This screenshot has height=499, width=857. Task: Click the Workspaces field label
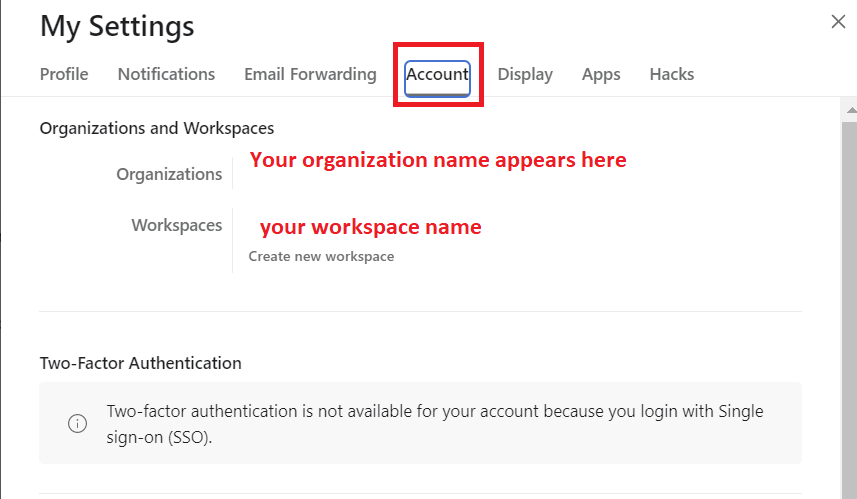pyautogui.click(x=176, y=225)
